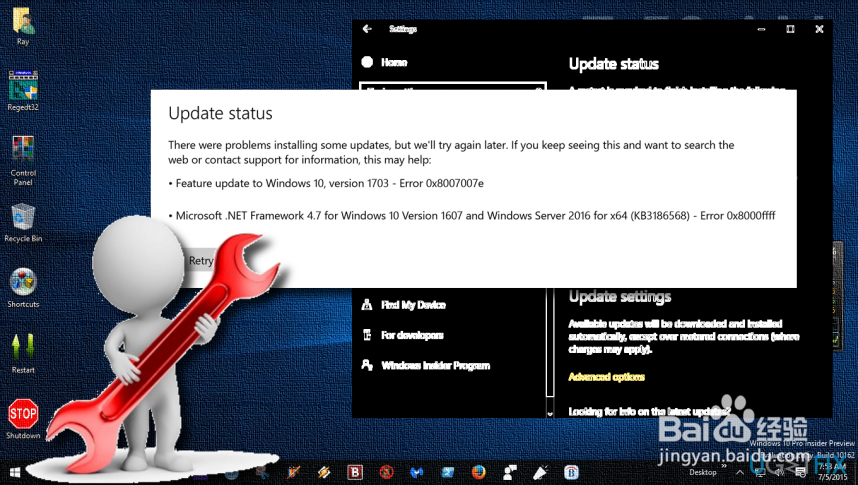Click the Update status heading in Settings window
The height and width of the screenshot is (485, 858).
(613, 64)
